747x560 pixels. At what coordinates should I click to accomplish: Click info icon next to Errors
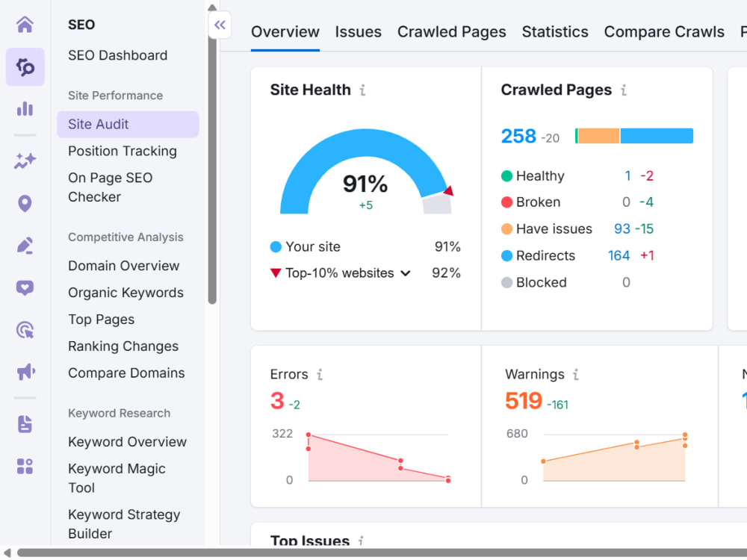320,375
